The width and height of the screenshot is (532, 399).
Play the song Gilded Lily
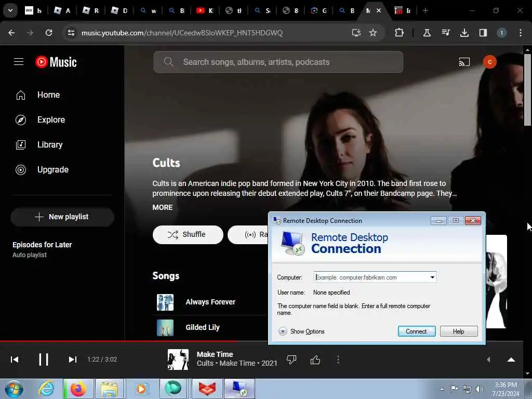(203, 327)
